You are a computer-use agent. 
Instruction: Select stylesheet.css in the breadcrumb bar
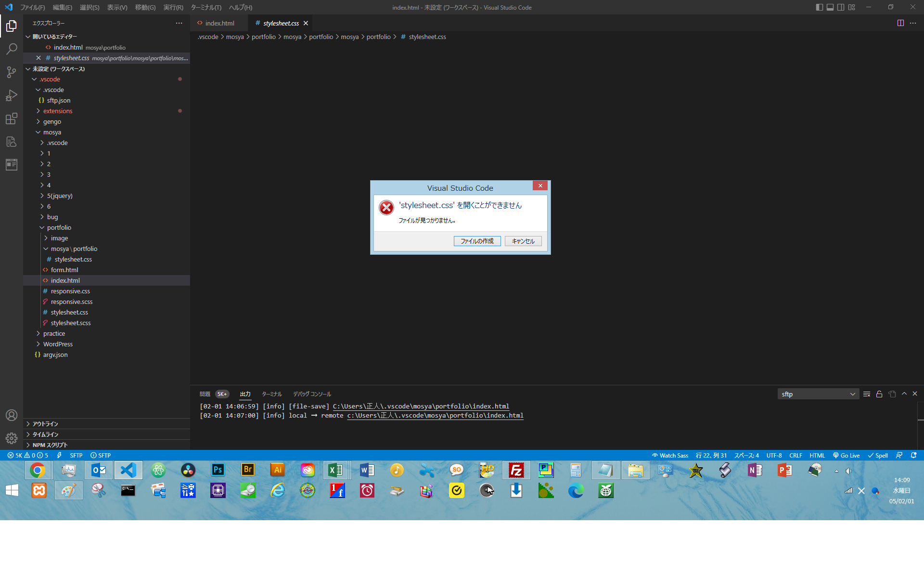[426, 37]
